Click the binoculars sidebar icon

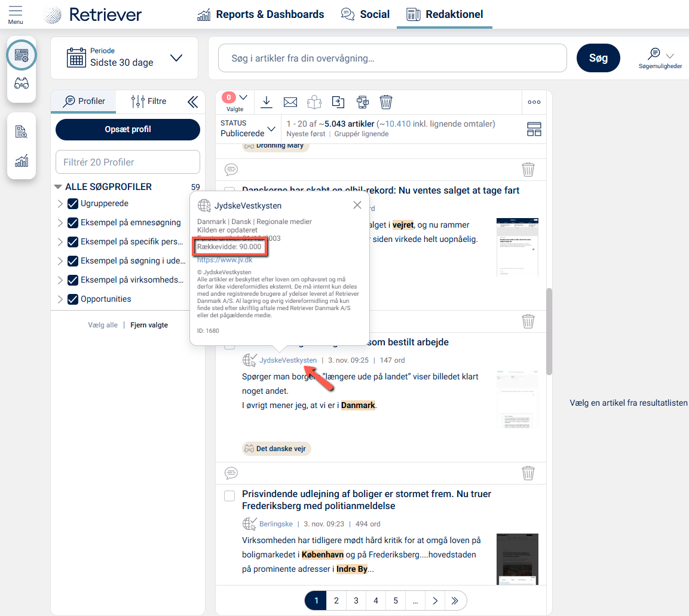pos(21,84)
